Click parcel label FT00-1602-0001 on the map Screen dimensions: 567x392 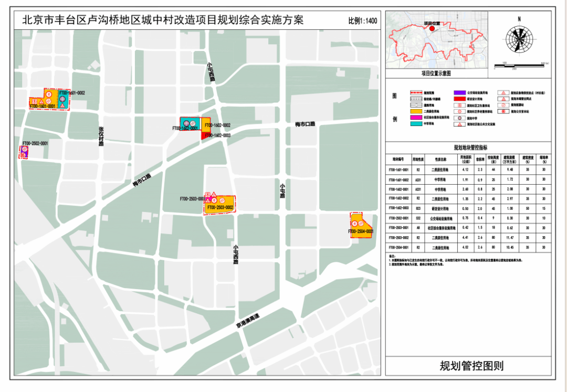[x=185, y=128]
